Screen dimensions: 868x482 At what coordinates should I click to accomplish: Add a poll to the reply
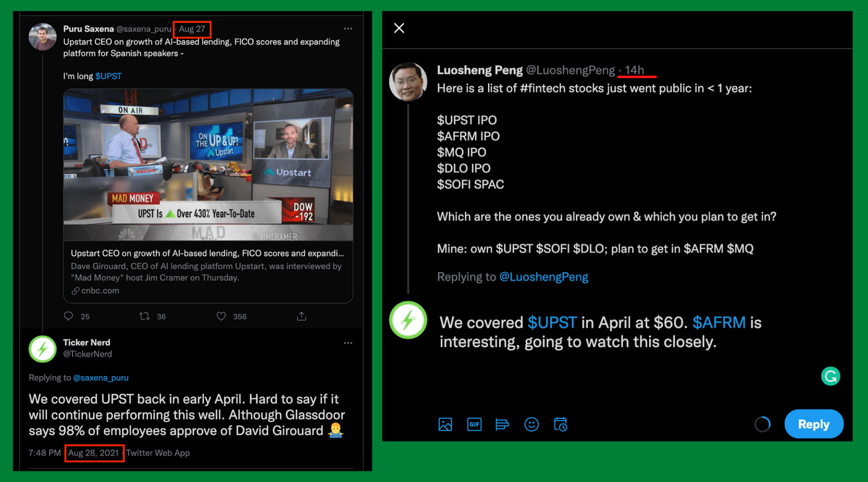pyautogui.click(x=502, y=424)
